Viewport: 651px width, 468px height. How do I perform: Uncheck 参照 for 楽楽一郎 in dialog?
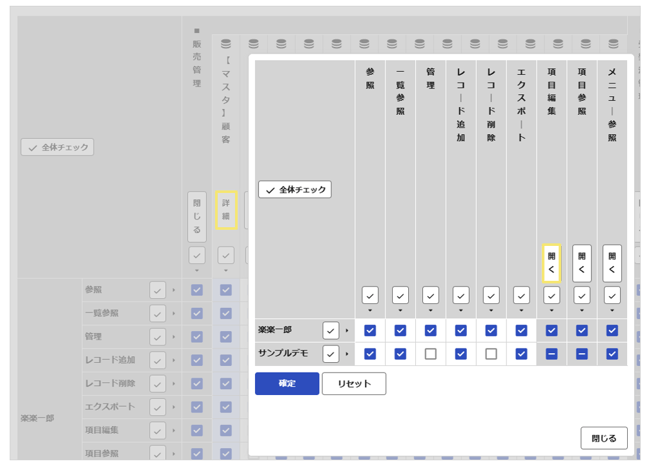click(x=370, y=331)
